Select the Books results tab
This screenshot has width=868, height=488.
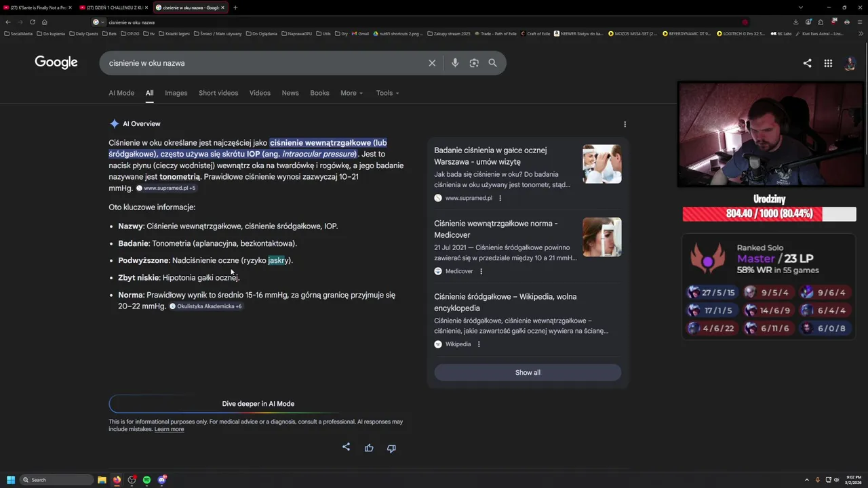coord(319,93)
